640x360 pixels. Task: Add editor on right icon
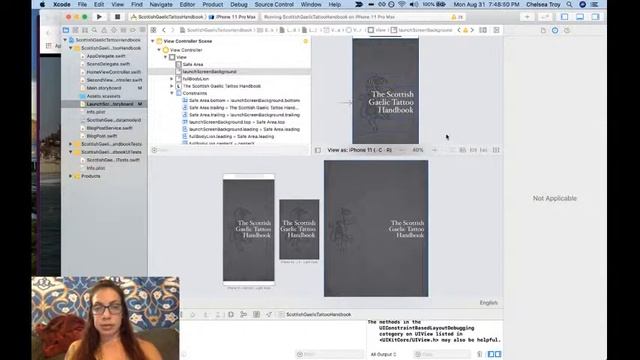pos(496,30)
